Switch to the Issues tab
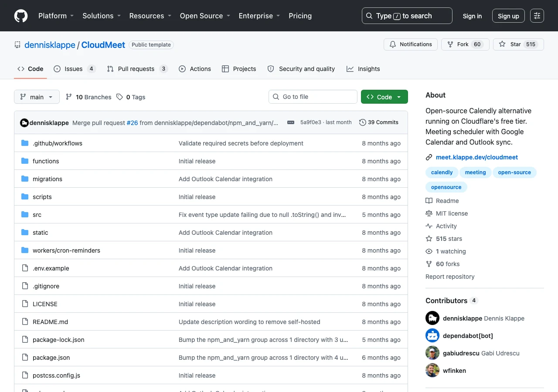558x392 pixels. coord(75,69)
